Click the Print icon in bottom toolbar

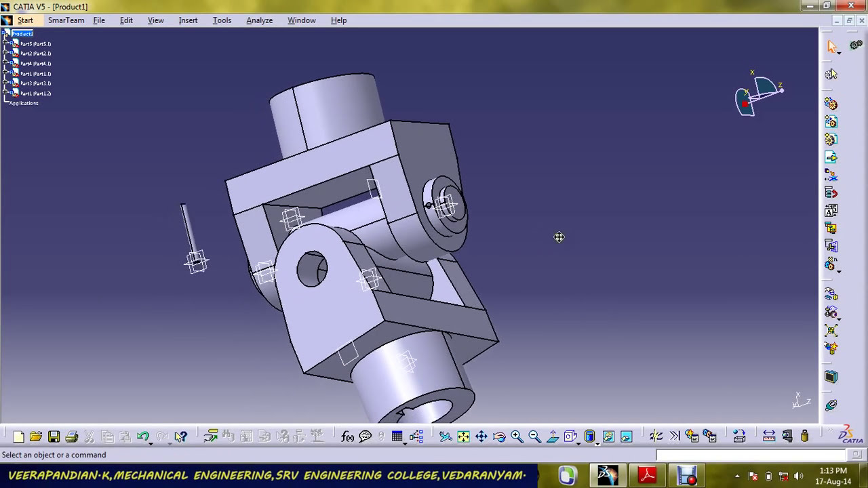click(72, 436)
